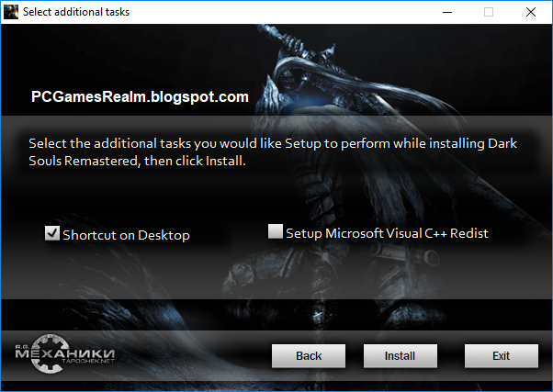Minimize the Select additional tasks window

(447, 12)
